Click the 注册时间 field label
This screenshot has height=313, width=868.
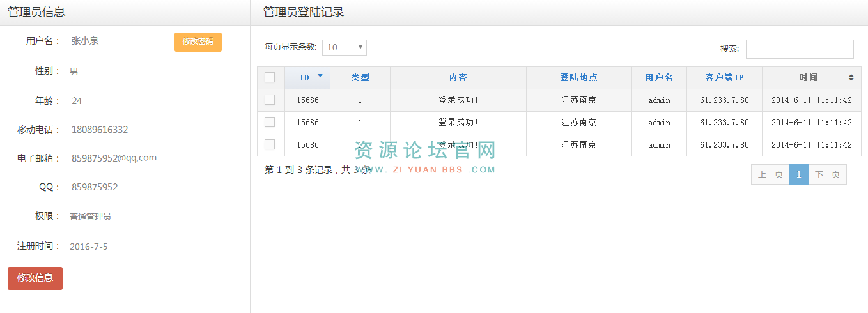(x=38, y=246)
